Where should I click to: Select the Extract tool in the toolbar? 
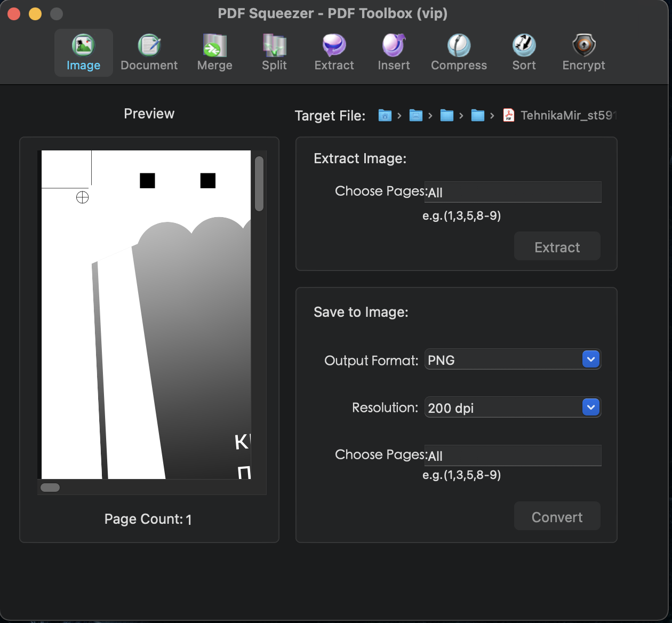pos(333,52)
